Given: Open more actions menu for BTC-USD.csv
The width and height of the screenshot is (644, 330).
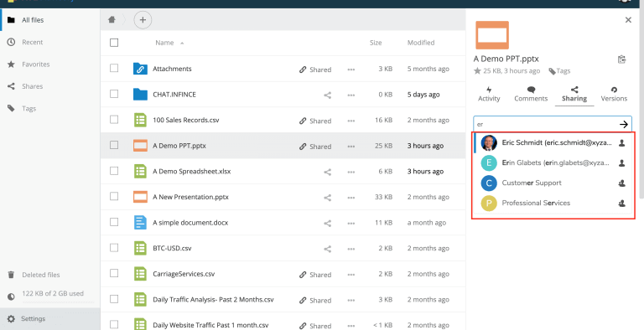Looking at the screenshot, I should click(x=351, y=249).
